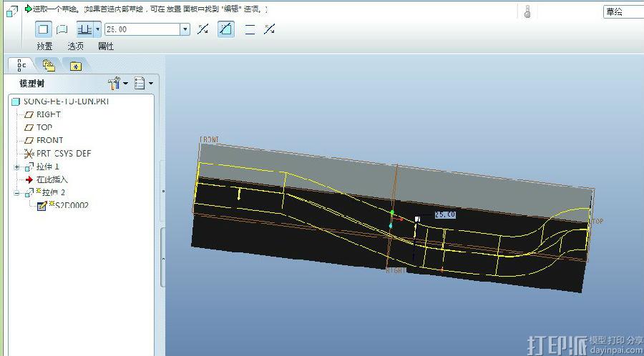Flip the extrude depth direction
This screenshot has width=644, height=356.
[x=203, y=29]
